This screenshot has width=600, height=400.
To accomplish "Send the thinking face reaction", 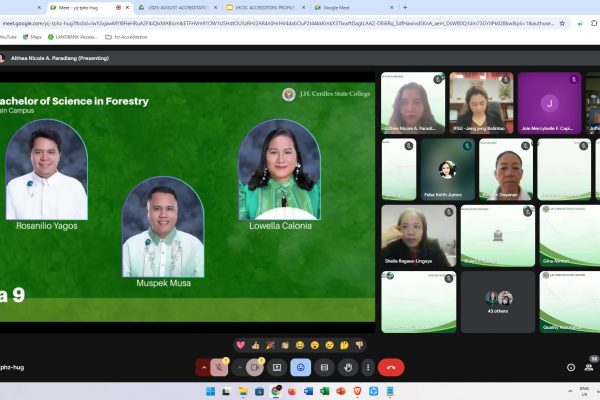I will pyautogui.click(x=344, y=345).
